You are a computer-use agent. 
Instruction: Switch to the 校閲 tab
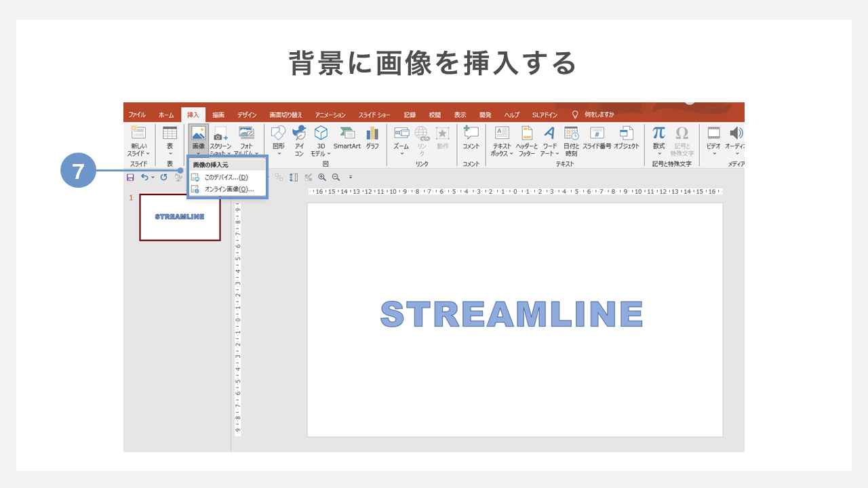point(435,115)
